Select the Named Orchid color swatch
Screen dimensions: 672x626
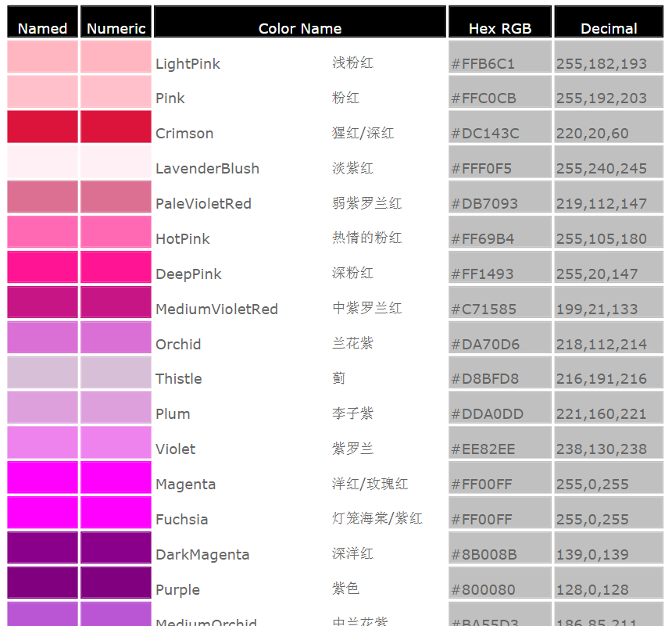pos(42,338)
